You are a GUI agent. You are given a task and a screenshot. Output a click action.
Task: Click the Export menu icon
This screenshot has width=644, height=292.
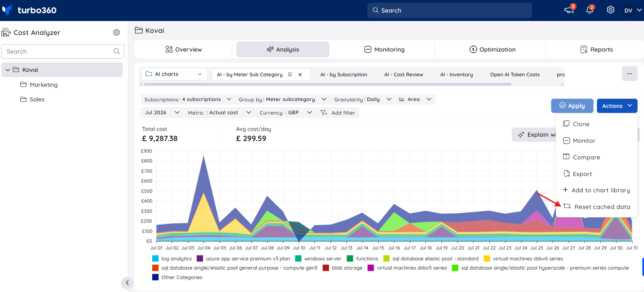pos(566,174)
